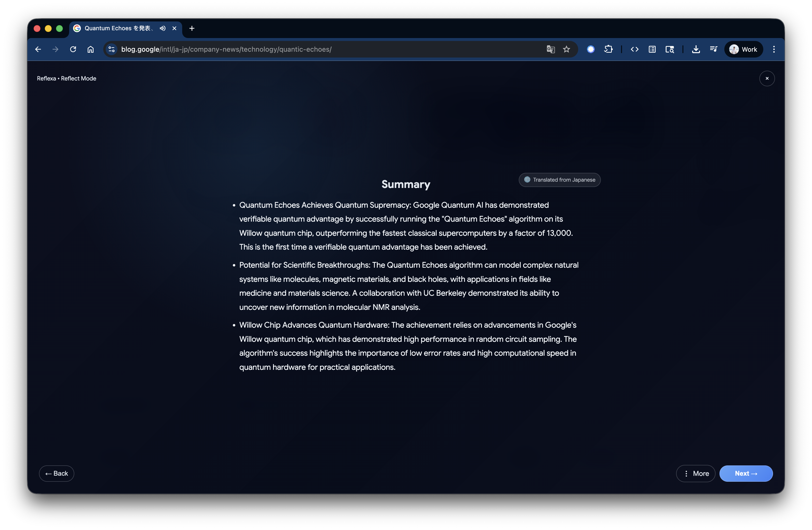
Task: Toggle the Translated from Japanese badge
Action: point(559,180)
